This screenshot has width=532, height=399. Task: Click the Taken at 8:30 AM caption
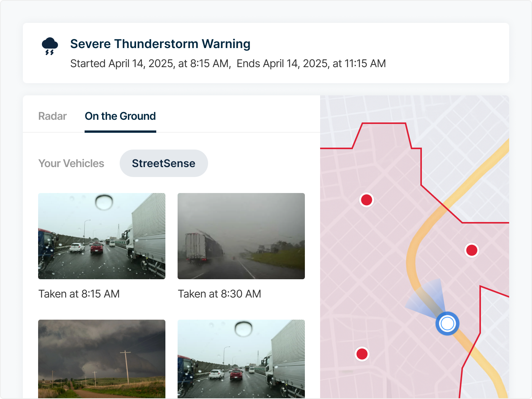219,294
